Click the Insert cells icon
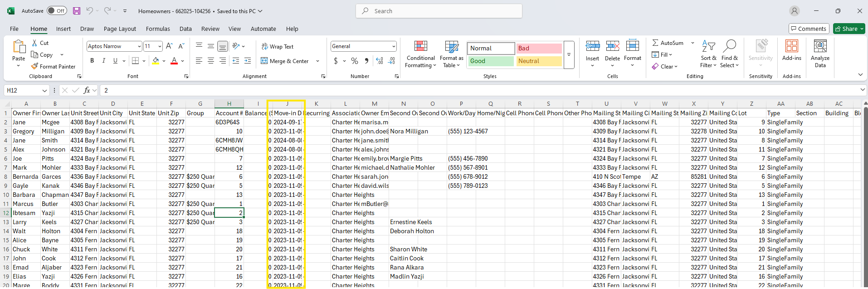The width and height of the screenshot is (868, 289). point(592,46)
